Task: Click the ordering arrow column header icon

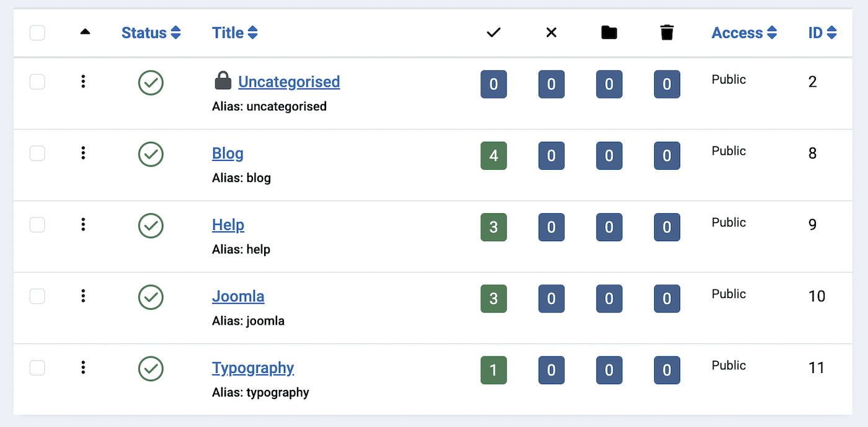Action: click(x=84, y=32)
